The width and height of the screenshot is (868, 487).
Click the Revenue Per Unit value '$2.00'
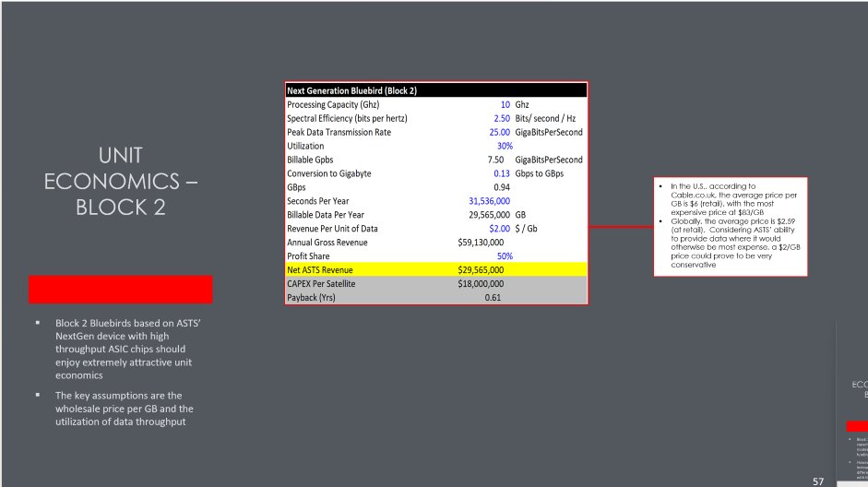click(x=499, y=229)
